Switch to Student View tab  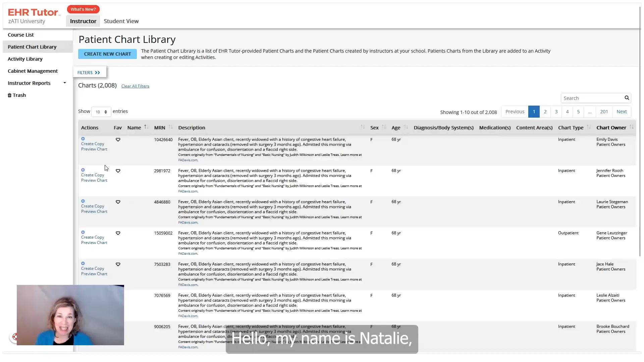[121, 21]
